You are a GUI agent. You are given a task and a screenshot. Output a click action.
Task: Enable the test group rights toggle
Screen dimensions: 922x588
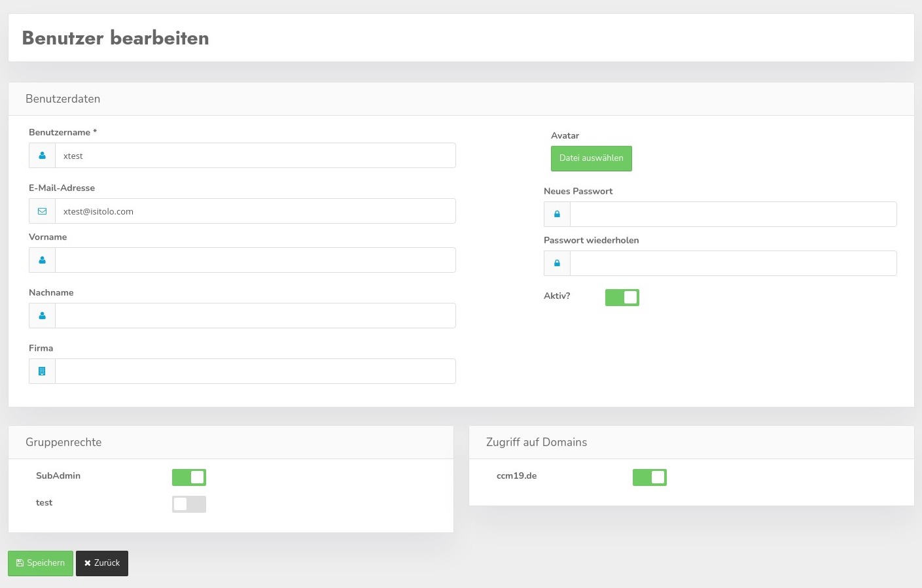coord(189,504)
